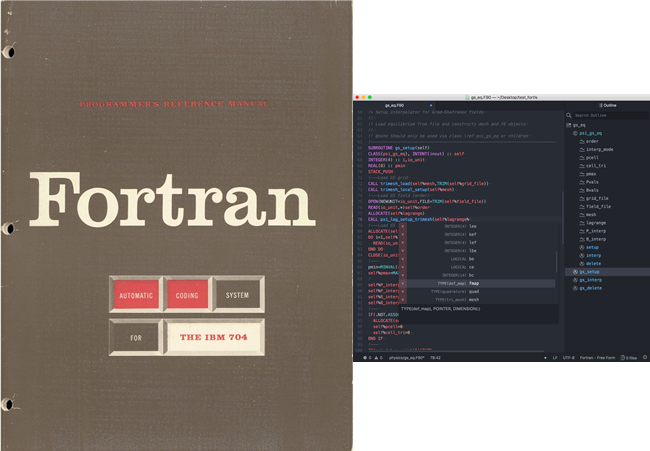The width and height of the screenshot is (650, 451).
Task: Click the '0 files' git status indicator
Action: [628, 357]
